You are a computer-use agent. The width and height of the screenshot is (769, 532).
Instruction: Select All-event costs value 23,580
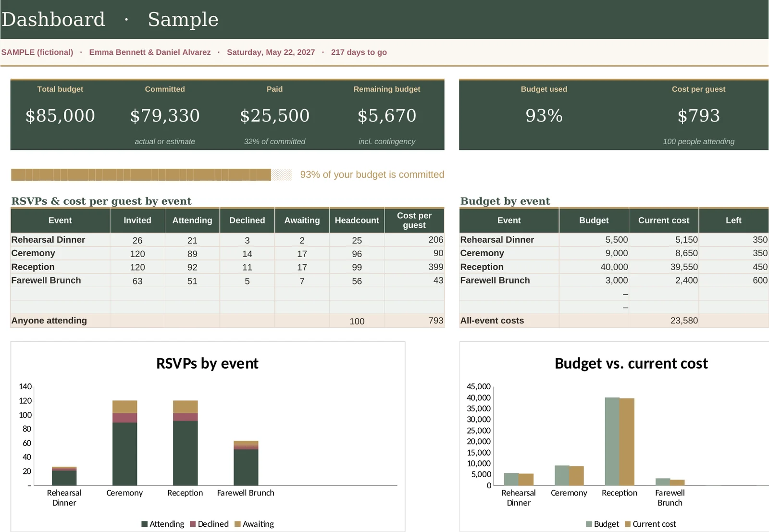[x=684, y=321]
